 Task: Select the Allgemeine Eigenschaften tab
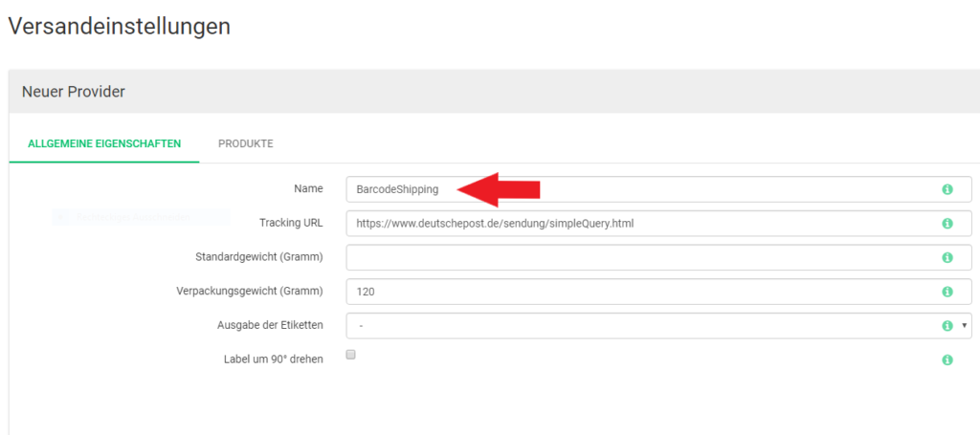coord(104,143)
